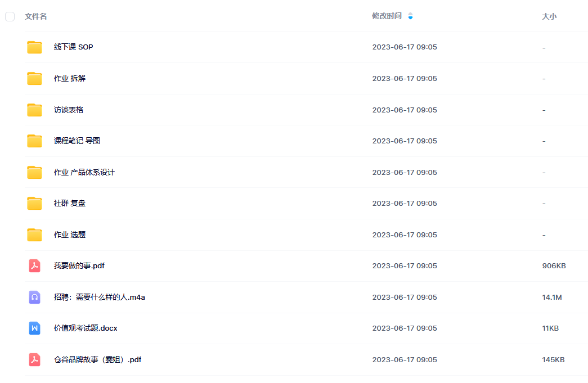588x383 pixels.
Task: Sort files by 大小 column header
Action: [549, 16]
